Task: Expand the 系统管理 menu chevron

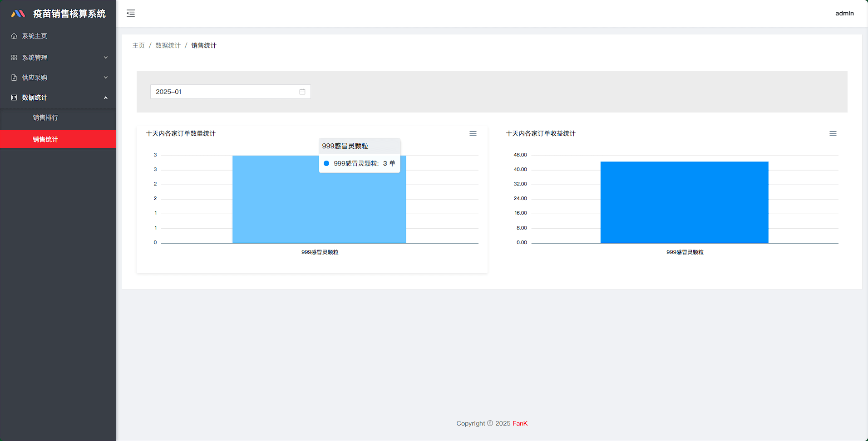Action: coord(106,58)
